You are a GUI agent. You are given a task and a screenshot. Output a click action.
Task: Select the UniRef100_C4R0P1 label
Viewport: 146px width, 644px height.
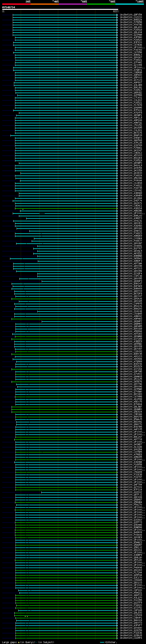[131, 618]
